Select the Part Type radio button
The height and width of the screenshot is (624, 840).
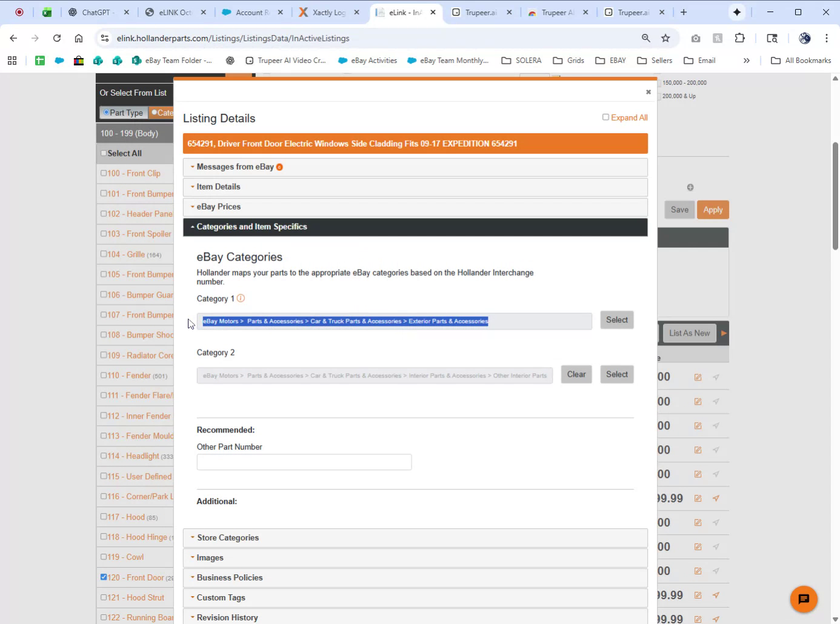point(106,112)
